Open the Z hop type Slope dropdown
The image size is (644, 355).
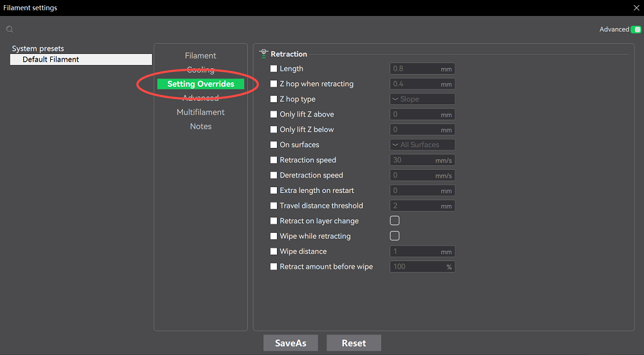coord(422,99)
